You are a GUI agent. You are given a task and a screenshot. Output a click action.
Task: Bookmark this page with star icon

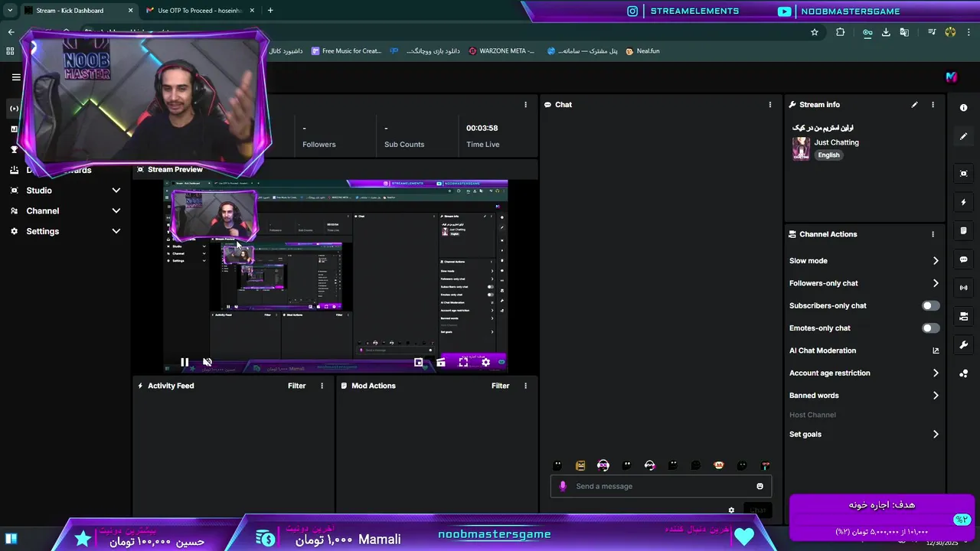pos(815,32)
